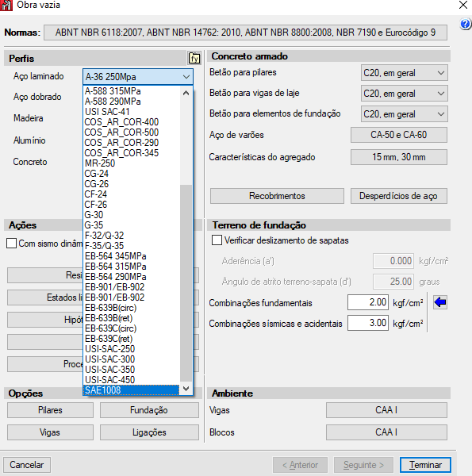The height and width of the screenshot is (476, 472).
Task: Click the app icon in the title bar
Action: pyautogui.click(x=6, y=6)
